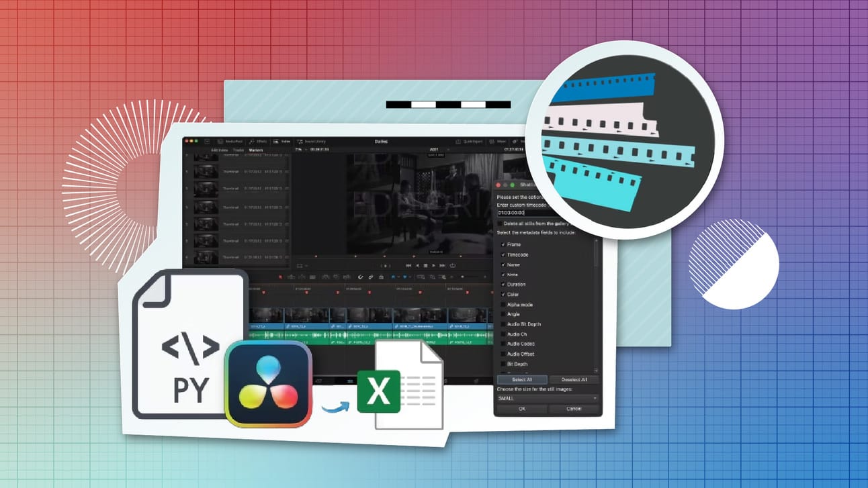This screenshot has width=868, height=488.
Task: Uncheck the Note metadata field
Action: [503, 275]
